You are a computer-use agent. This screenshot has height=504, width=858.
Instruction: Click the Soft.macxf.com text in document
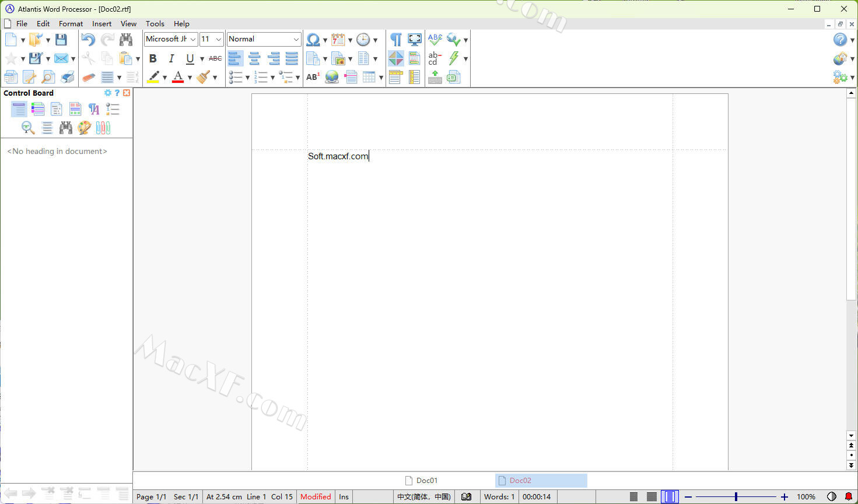coord(338,156)
